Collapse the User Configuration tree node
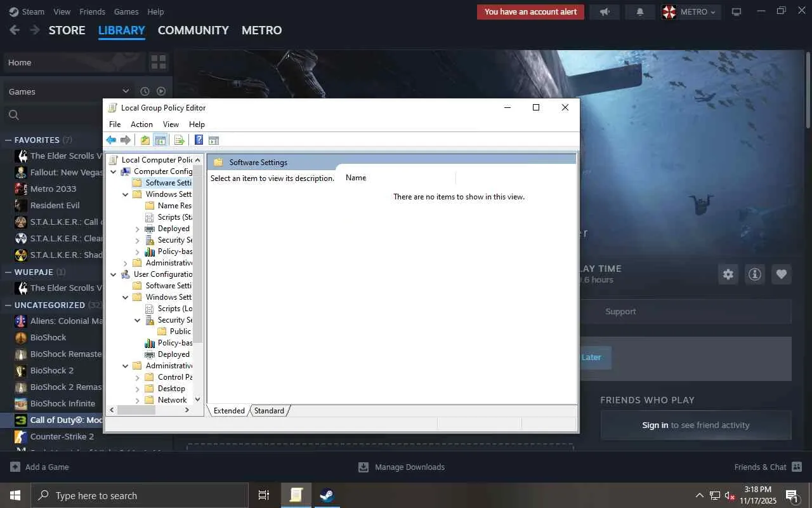Viewport: 812px width, 508px height. [x=114, y=274]
